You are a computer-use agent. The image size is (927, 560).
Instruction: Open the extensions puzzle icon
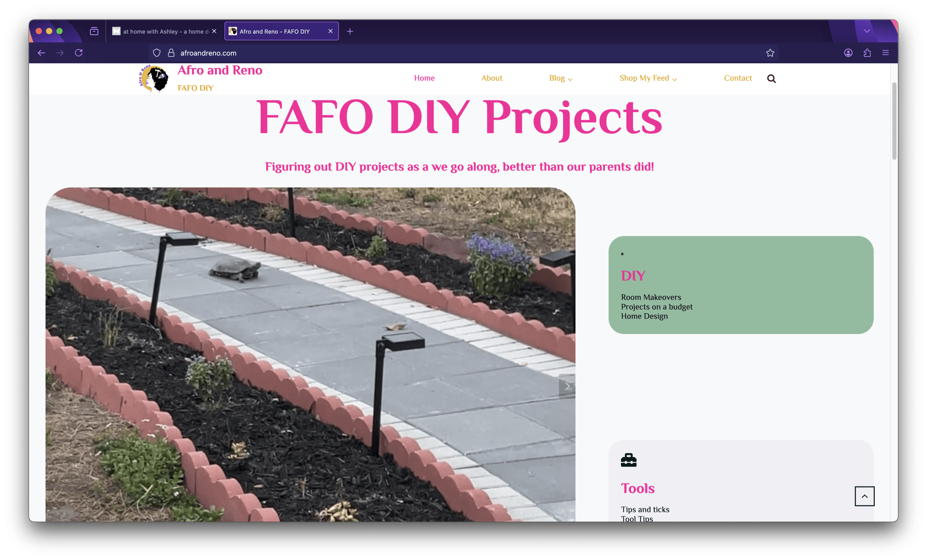click(x=867, y=53)
